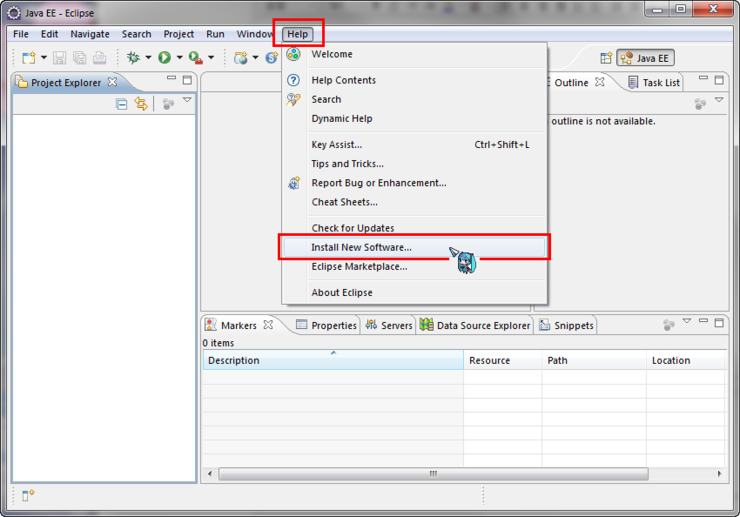Screen dimensions: 740x517
Task: Open the Project menu
Action: coord(178,34)
